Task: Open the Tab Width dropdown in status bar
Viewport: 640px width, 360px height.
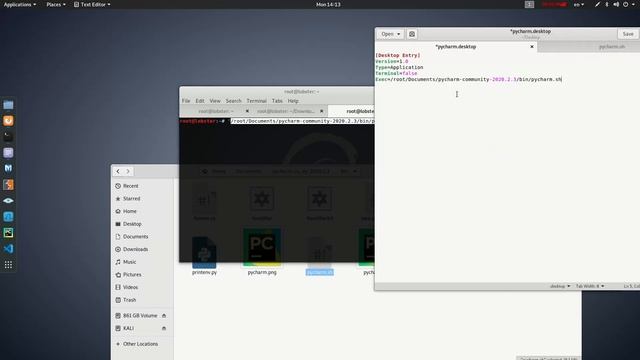Action: (590, 286)
